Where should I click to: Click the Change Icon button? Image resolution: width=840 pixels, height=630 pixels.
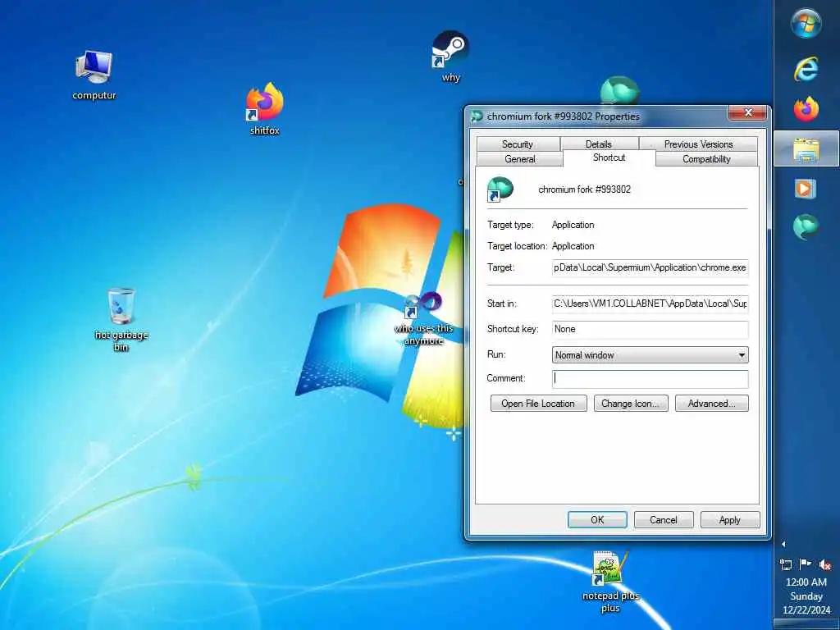[631, 404]
